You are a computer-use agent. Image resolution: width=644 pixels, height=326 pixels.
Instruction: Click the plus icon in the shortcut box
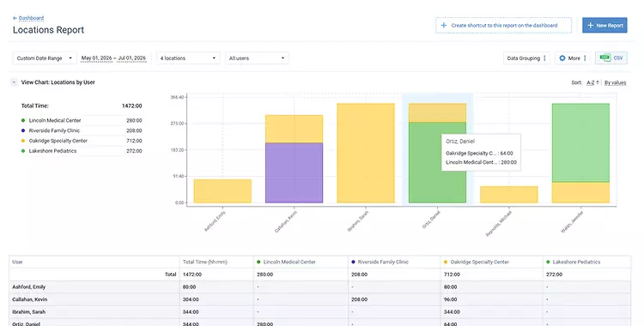click(444, 26)
